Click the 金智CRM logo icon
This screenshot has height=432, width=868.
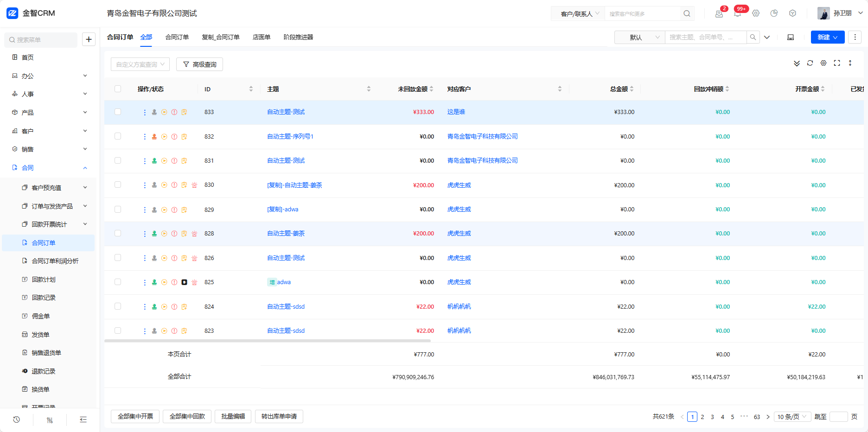pos(13,13)
